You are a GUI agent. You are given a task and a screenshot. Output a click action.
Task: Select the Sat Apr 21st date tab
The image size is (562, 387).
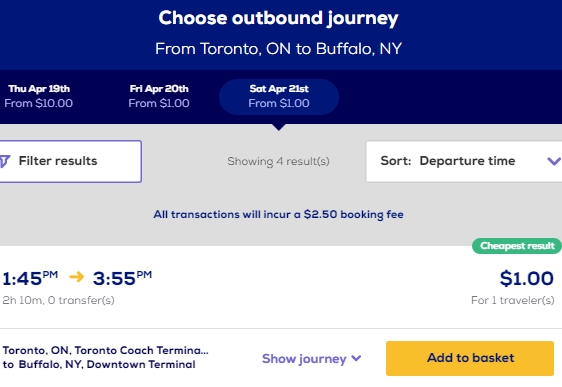point(279,97)
